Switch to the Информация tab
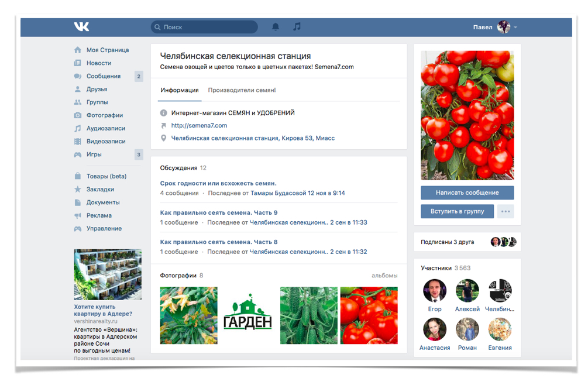 pyautogui.click(x=180, y=90)
